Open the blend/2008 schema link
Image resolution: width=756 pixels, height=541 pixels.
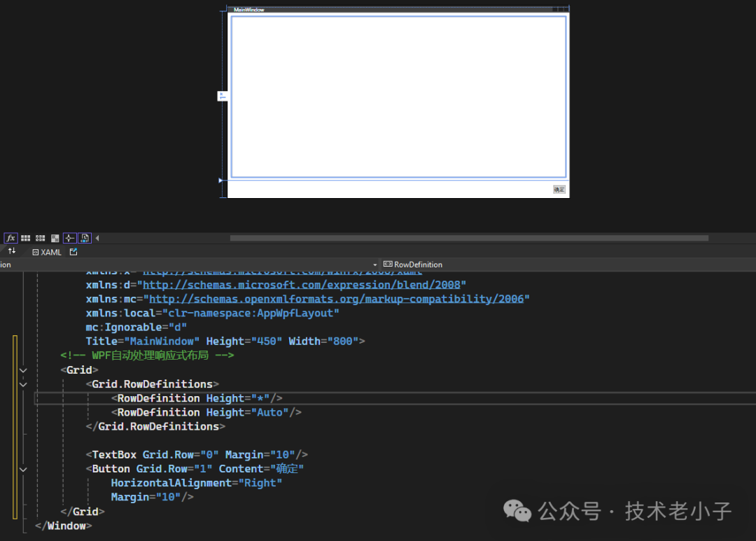(x=304, y=285)
